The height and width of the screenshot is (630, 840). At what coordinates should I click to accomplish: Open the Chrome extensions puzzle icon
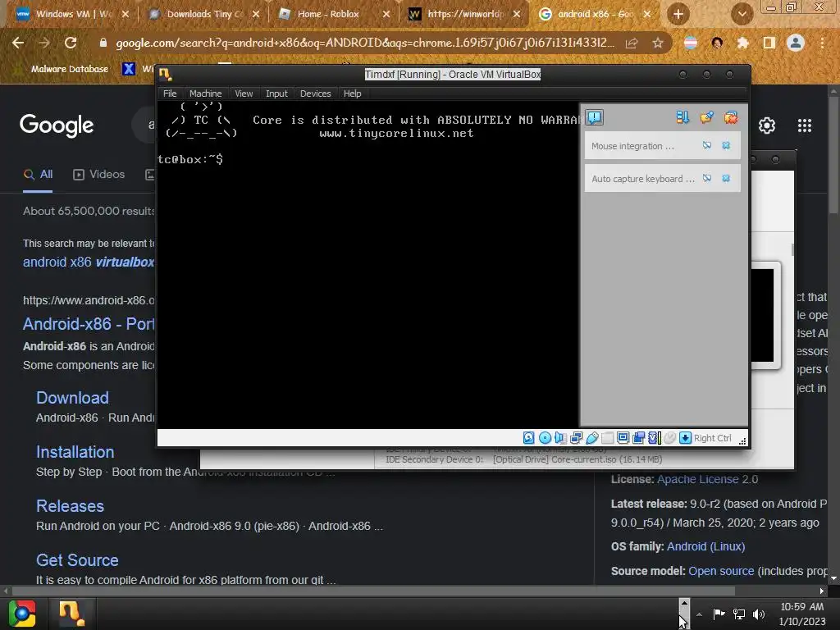click(x=742, y=43)
